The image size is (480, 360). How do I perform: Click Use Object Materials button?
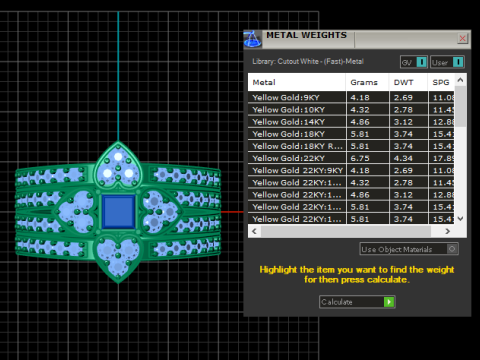coord(409,249)
